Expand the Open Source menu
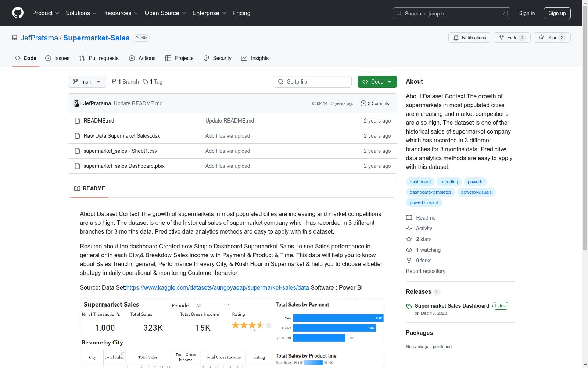588x368 pixels. click(x=165, y=13)
